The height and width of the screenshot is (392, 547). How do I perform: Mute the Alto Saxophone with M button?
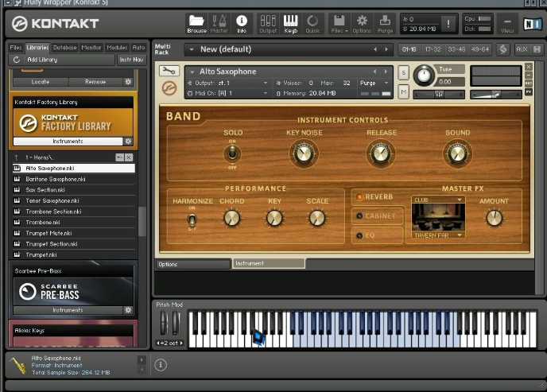coord(403,91)
